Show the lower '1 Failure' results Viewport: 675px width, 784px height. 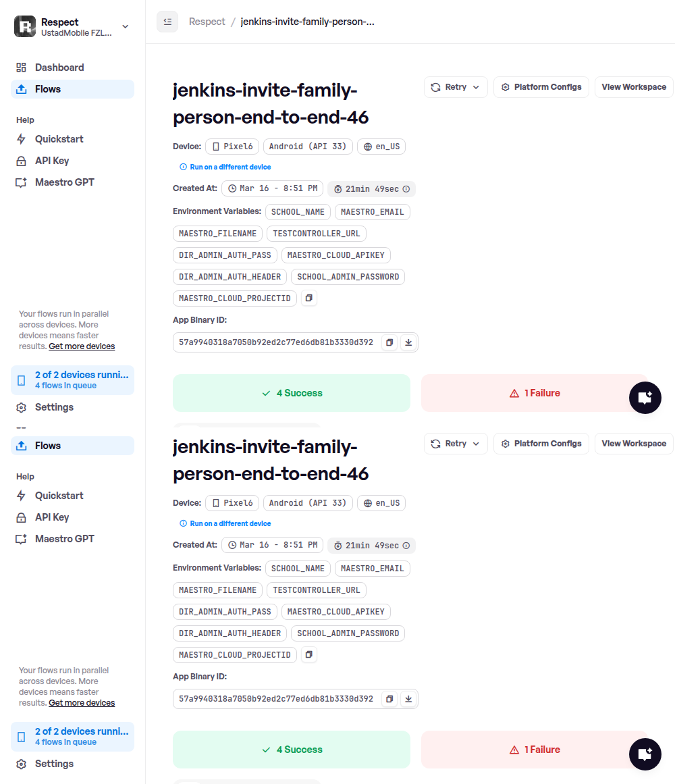[x=534, y=750]
